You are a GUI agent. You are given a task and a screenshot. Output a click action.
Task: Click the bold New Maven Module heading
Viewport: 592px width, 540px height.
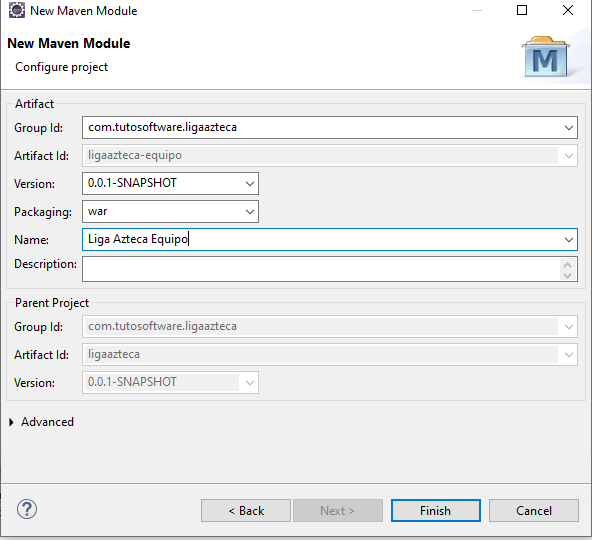tap(69, 43)
